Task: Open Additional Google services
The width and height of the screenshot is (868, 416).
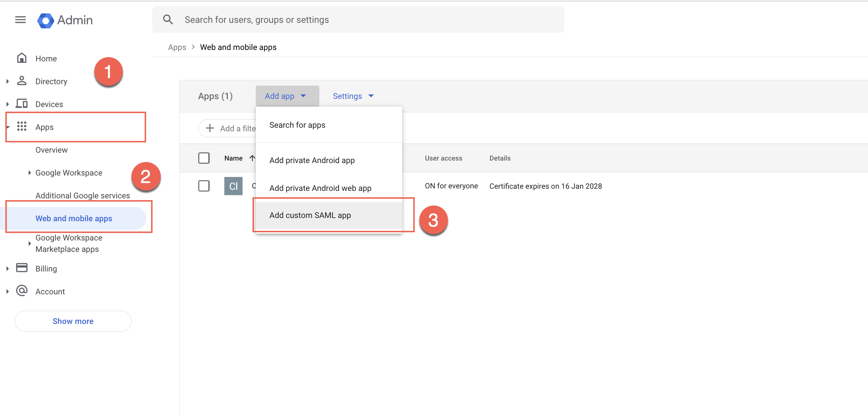Action: click(83, 196)
